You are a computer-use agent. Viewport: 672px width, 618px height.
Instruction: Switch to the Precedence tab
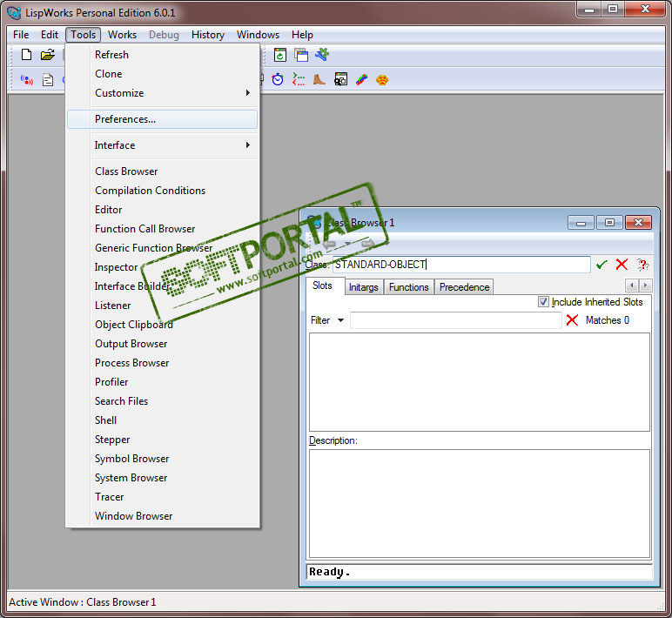pos(464,287)
